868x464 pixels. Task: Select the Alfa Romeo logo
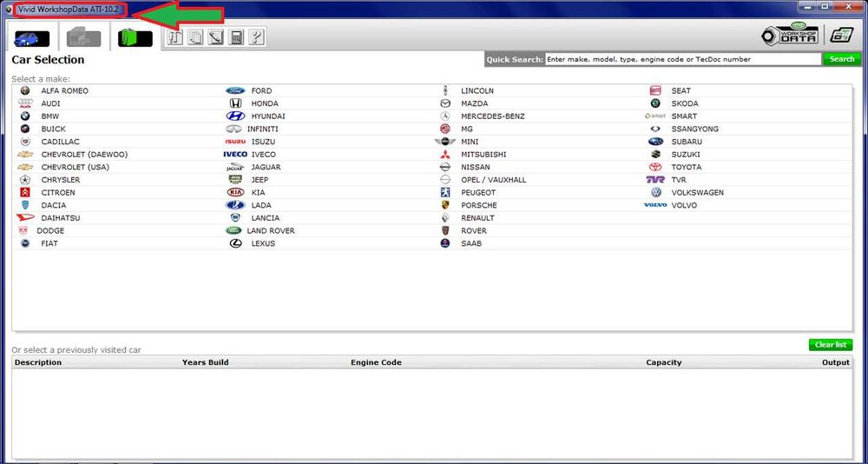24,90
